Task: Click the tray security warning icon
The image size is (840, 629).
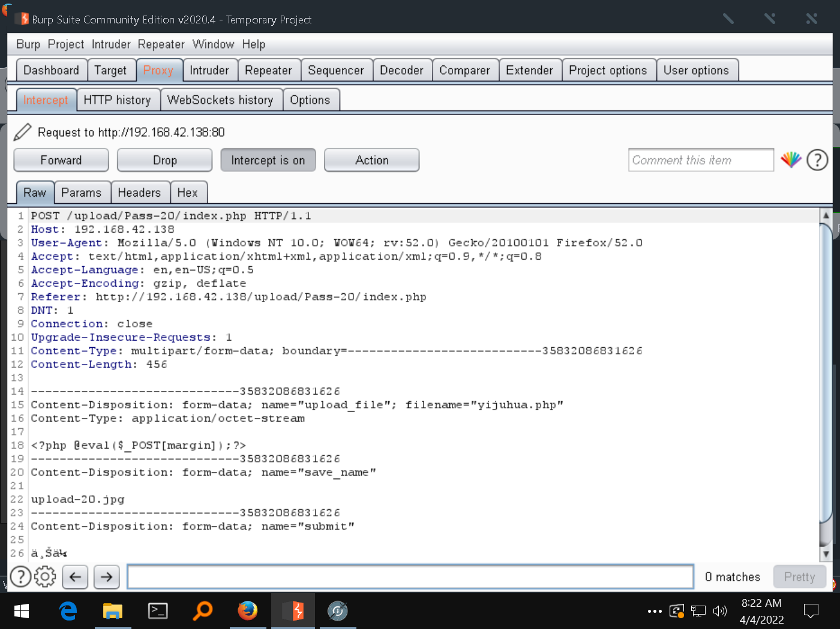Action: click(x=677, y=612)
